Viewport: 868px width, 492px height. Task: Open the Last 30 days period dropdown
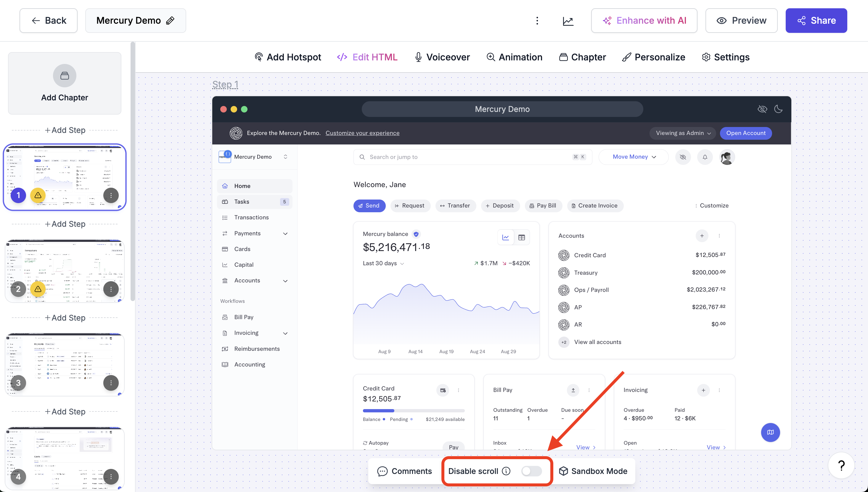[383, 263]
